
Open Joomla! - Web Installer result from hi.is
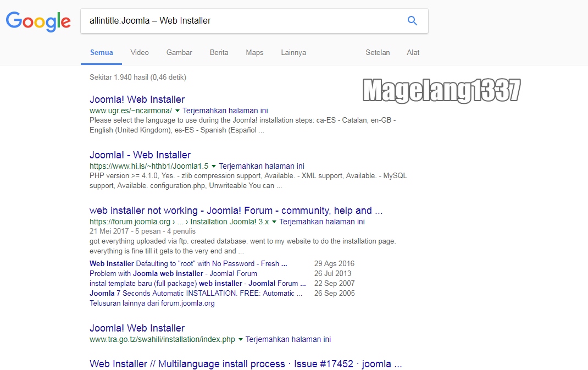pyautogui.click(x=140, y=155)
